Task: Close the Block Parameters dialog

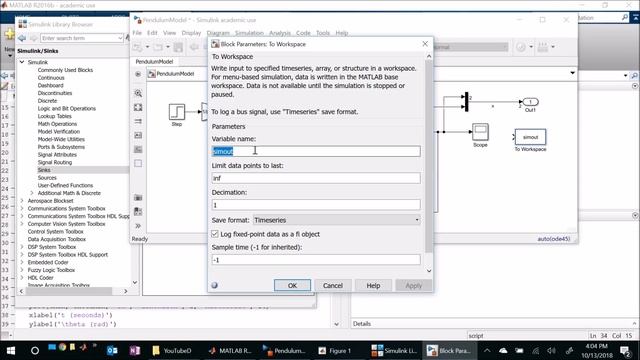Action: [425, 44]
